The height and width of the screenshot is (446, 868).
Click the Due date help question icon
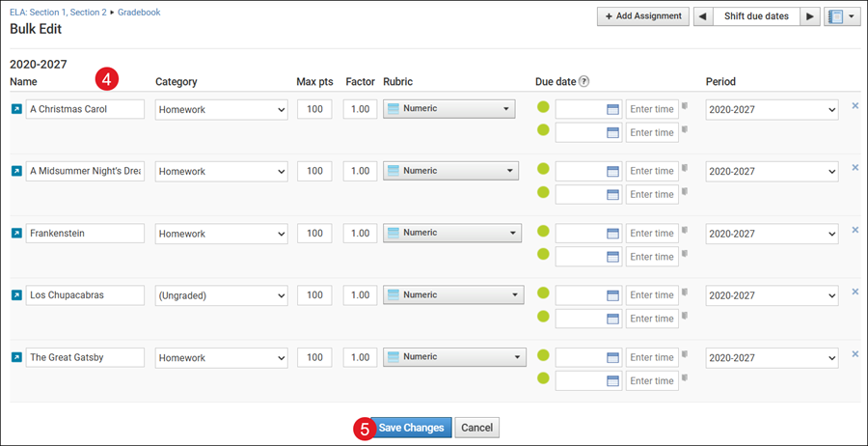tap(584, 82)
